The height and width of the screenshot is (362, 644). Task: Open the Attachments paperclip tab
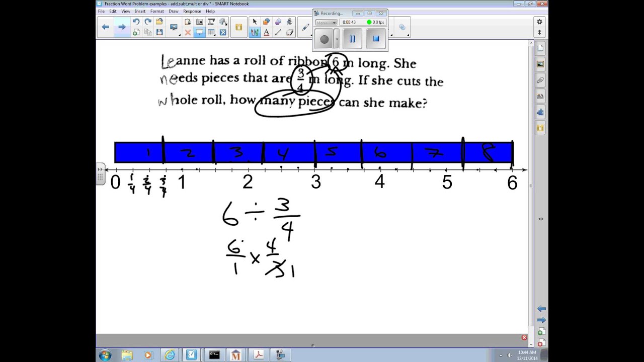(x=540, y=80)
